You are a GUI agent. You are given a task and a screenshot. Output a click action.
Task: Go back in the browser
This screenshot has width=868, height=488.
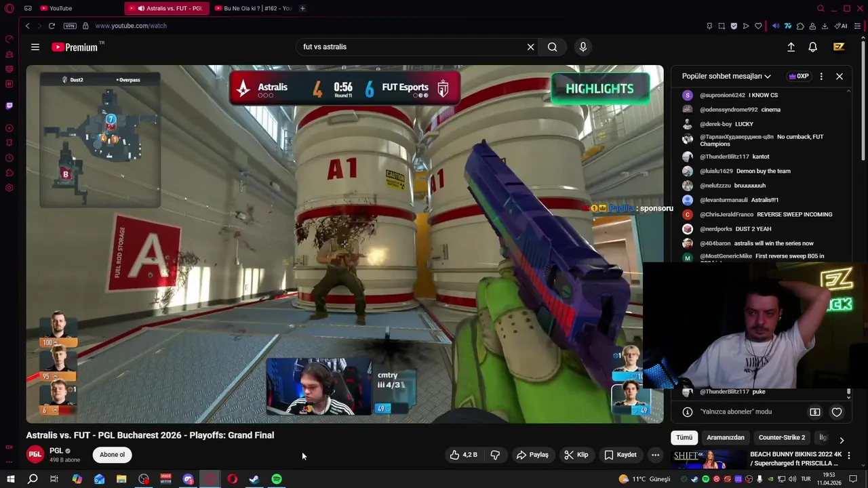[28, 26]
